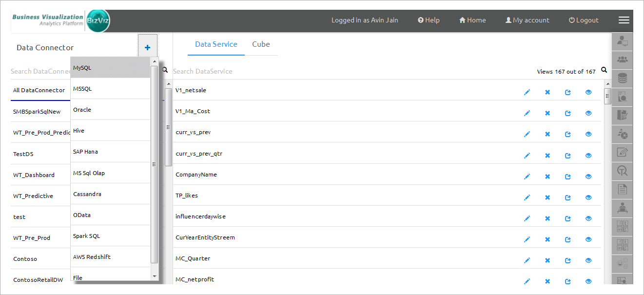Share the V1_netsale data service
This screenshot has height=295, width=644.
[568, 92]
